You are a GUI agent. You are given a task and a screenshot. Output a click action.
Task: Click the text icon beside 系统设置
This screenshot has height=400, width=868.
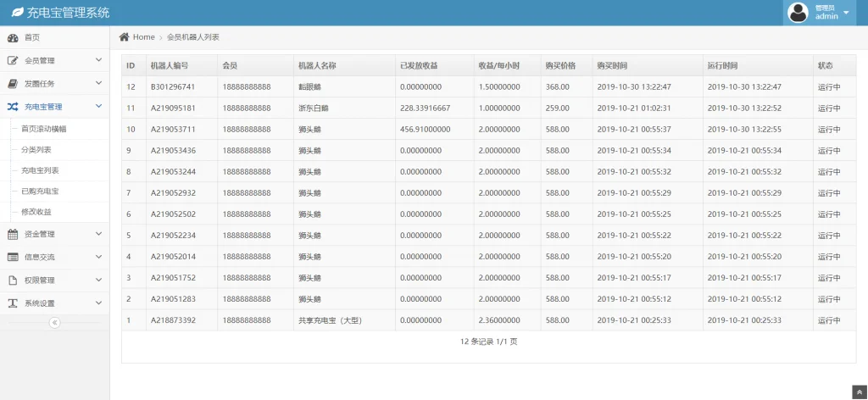[13, 303]
